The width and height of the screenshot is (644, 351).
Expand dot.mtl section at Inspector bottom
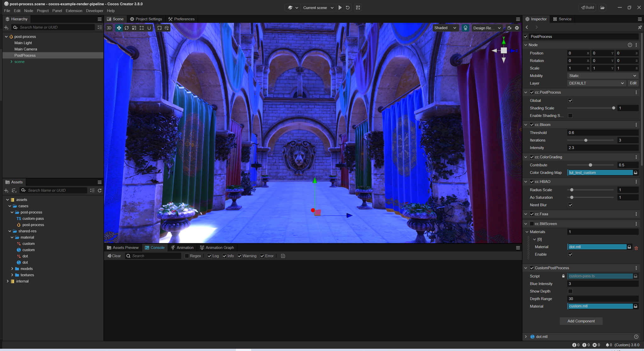click(x=526, y=337)
